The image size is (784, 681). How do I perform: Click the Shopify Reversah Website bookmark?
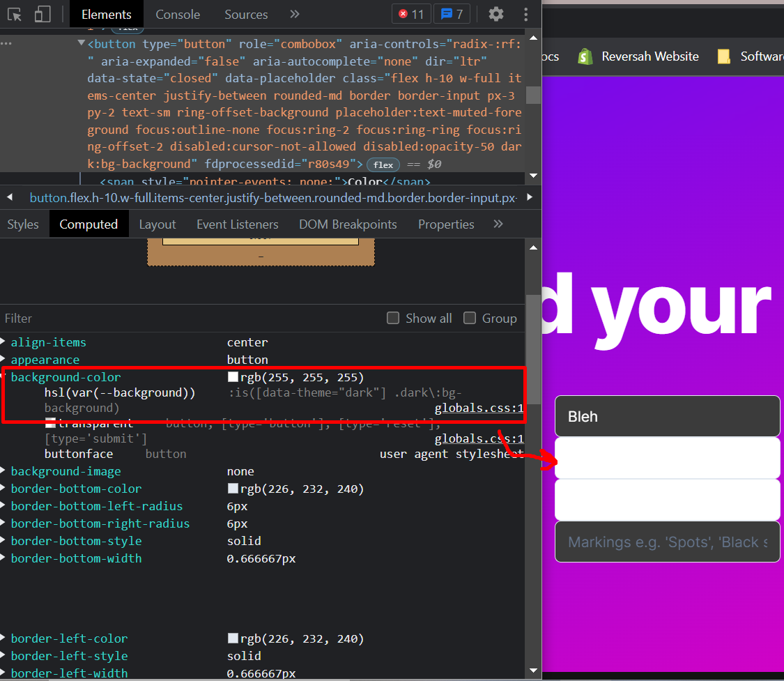[638, 56]
